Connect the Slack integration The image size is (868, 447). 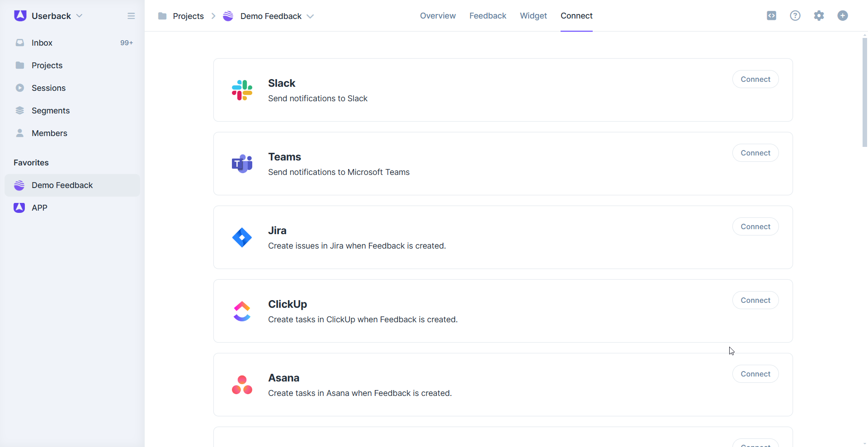click(755, 79)
